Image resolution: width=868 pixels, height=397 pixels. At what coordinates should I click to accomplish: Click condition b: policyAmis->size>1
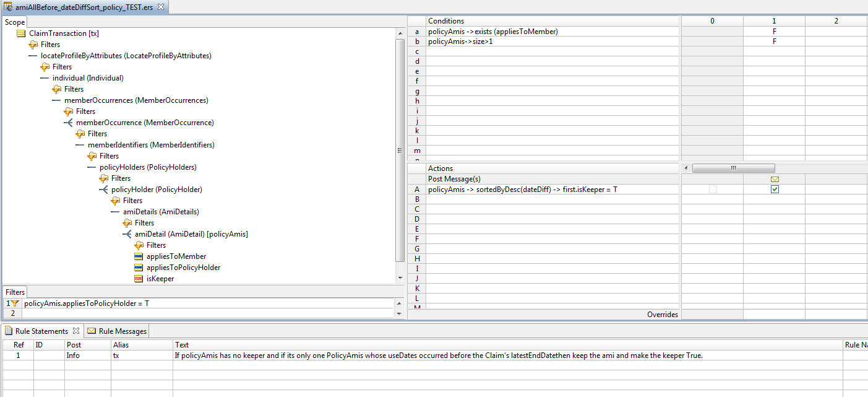[x=460, y=41]
